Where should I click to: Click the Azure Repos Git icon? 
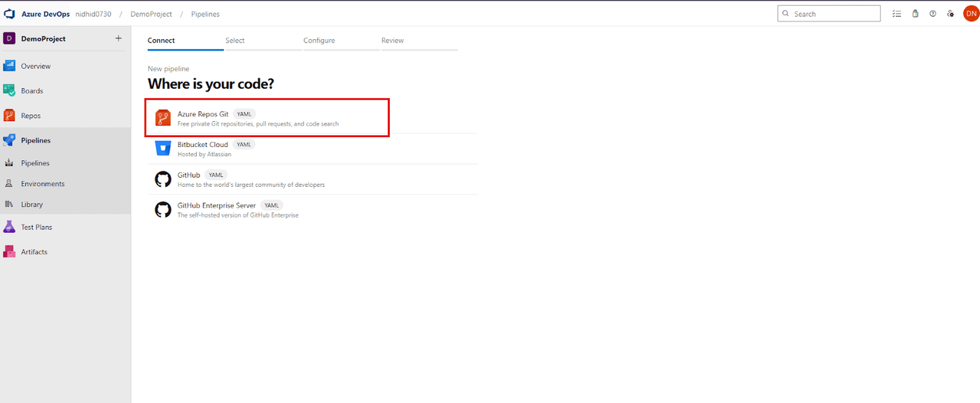pyautogui.click(x=163, y=118)
